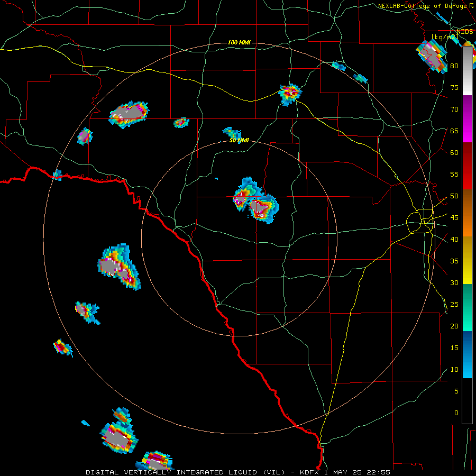Click the "5" scale value
The width and height of the screenshot is (476, 476).
456,391
